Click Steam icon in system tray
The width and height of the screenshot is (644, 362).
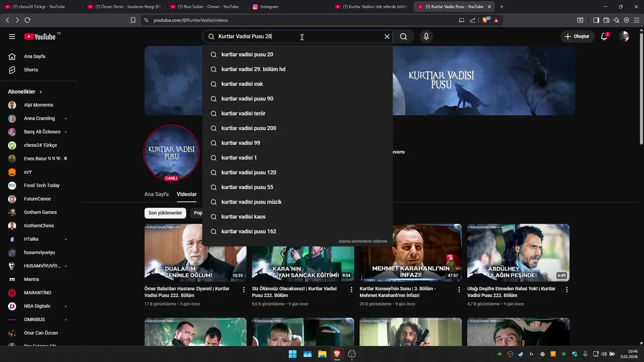521,354
